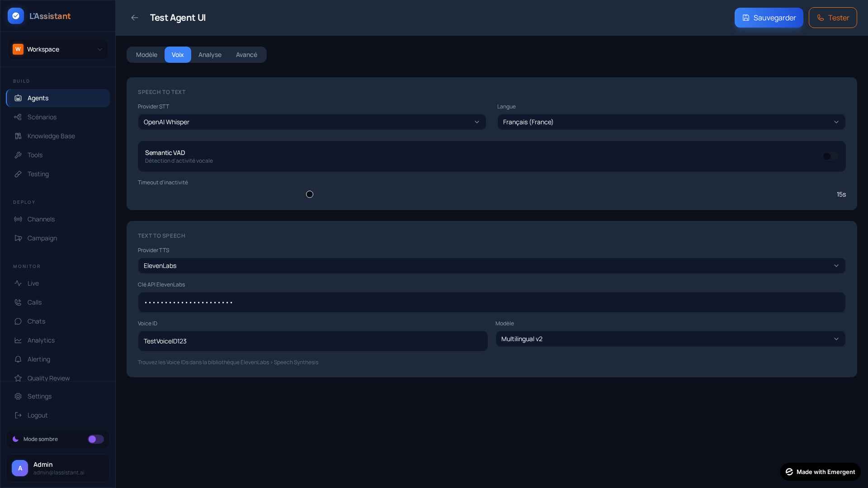Open the Langue dropdown
The image size is (868, 488).
[x=671, y=122]
